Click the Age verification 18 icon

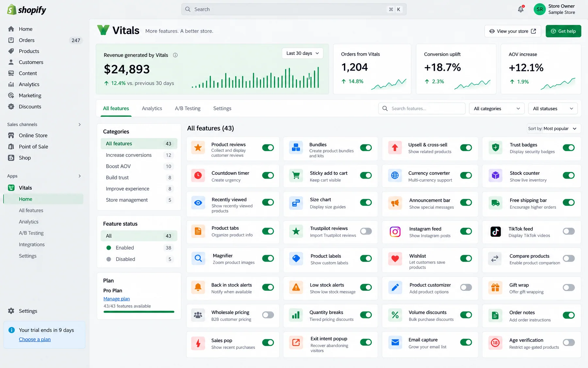tap(495, 343)
